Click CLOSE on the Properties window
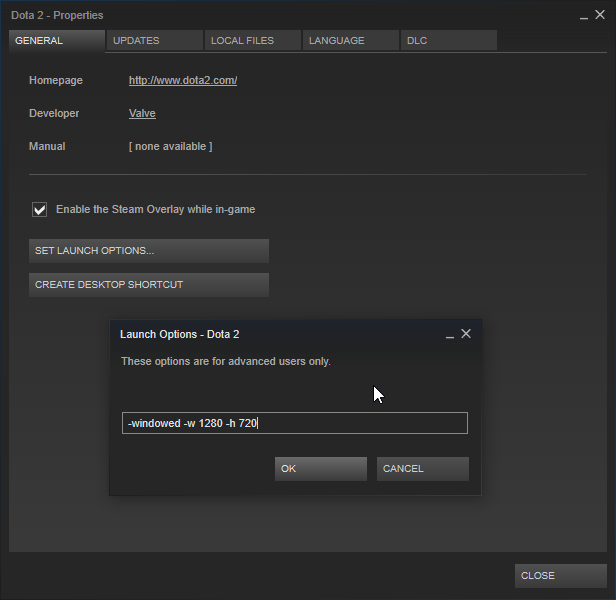Screen dimensions: 616x600 click(561, 576)
